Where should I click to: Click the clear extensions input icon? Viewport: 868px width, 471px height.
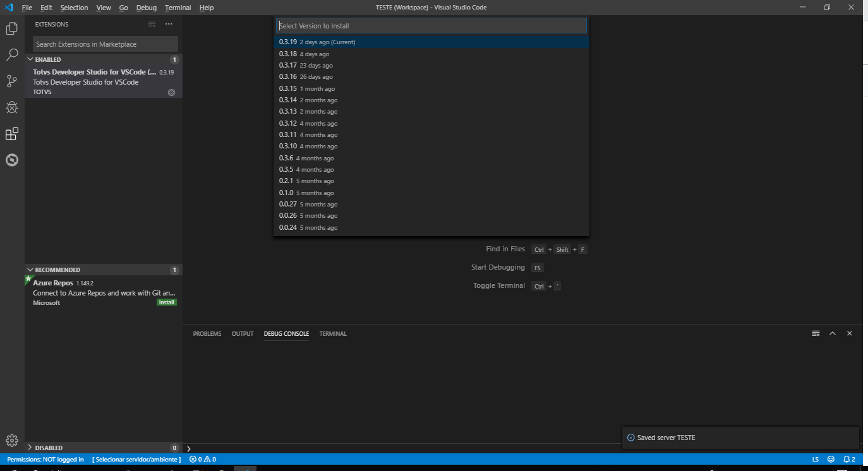[x=152, y=25]
